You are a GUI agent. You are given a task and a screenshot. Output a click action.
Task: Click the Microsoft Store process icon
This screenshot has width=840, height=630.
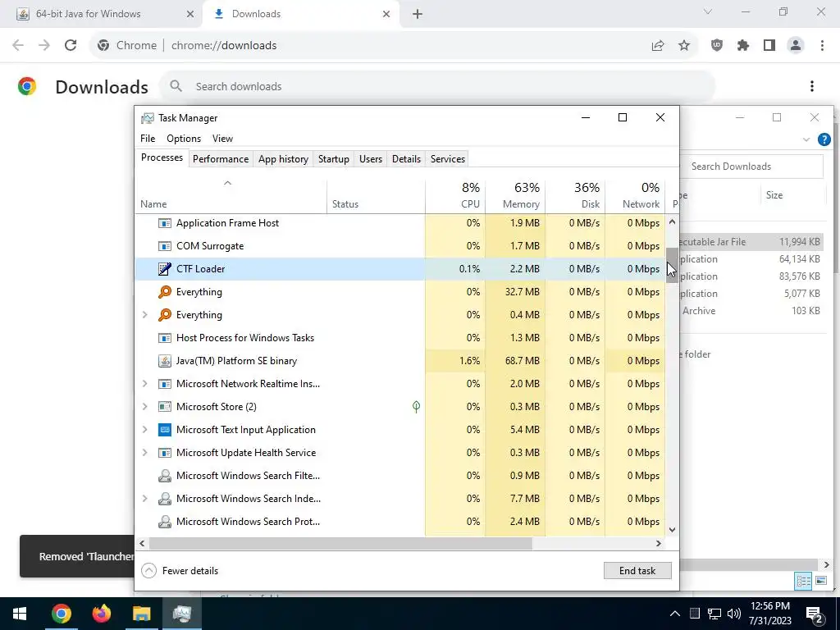pos(164,407)
